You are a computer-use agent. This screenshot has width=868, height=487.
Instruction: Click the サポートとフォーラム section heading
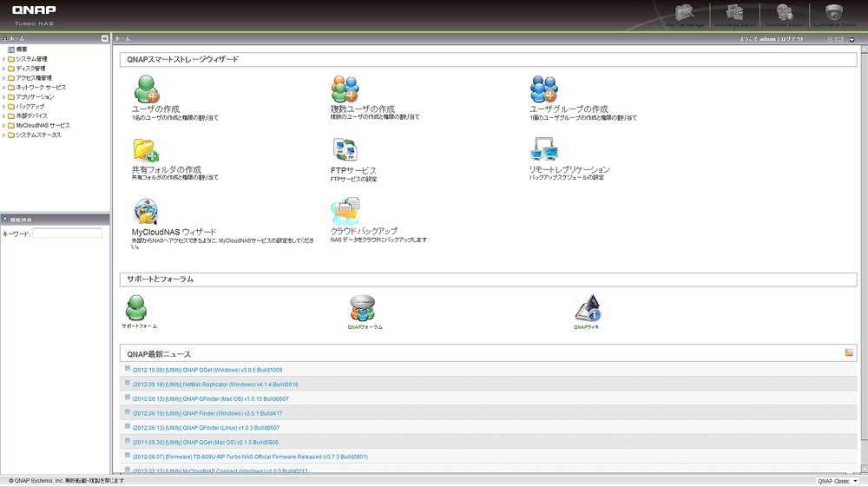pyautogui.click(x=160, y=279)
